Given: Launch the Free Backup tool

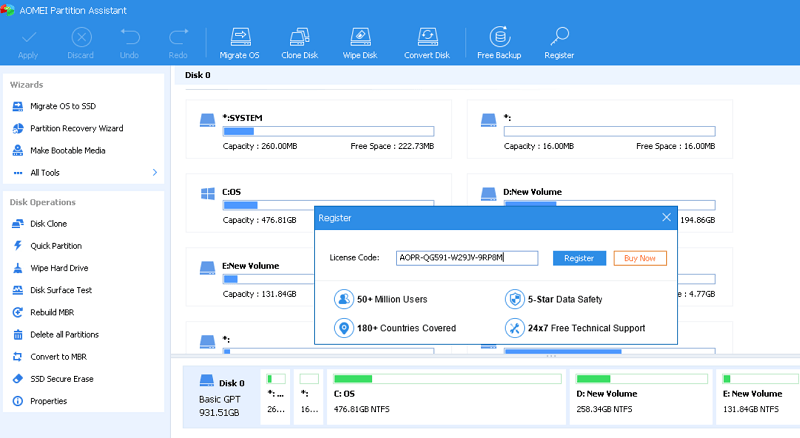Looking at the screenshot, I should point(499,44).
